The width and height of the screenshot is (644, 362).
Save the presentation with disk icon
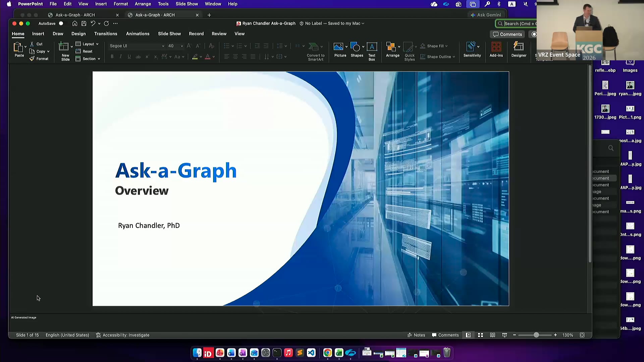[84, 23]
